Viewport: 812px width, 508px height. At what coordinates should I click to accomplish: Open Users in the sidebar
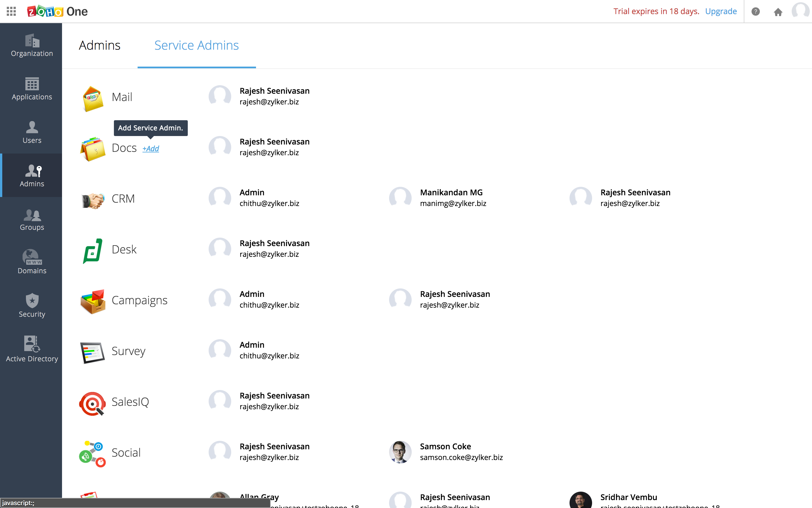point(32,132)
